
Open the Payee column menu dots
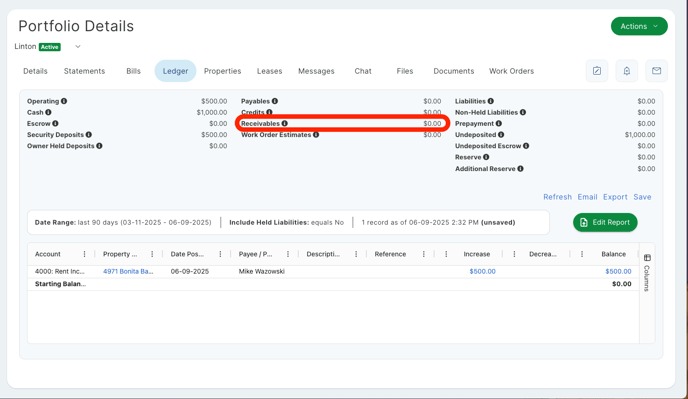pyautogui.click(x=288, y=254)
